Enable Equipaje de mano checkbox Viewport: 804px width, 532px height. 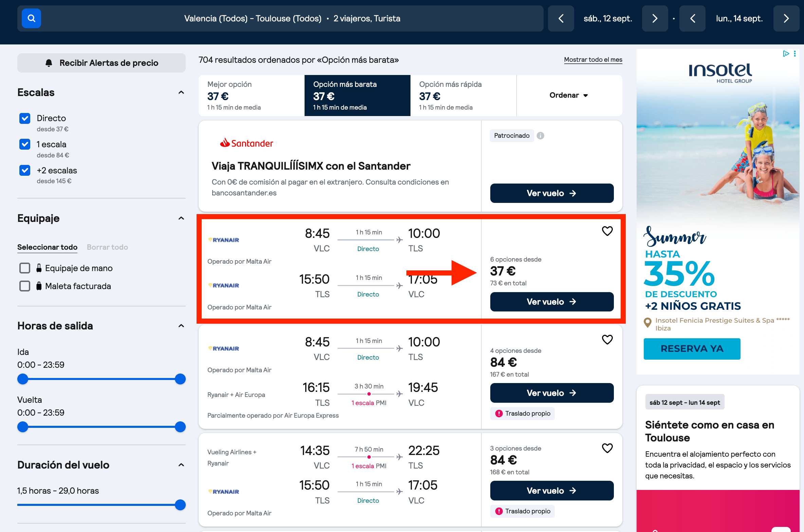(x=25, y=268)
